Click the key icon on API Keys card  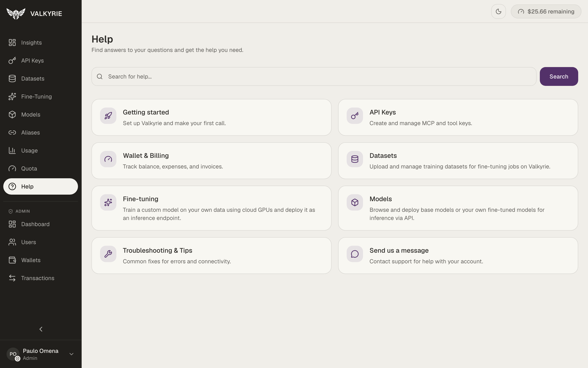click(355, 116)
